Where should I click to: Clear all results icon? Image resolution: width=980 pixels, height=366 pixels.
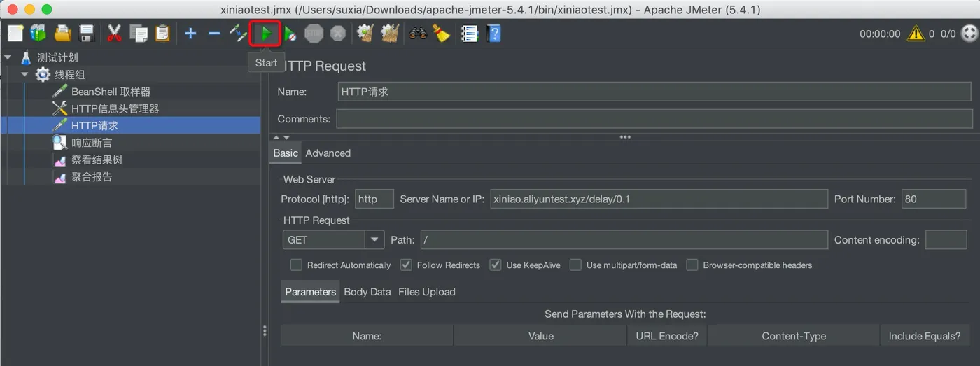389,33
